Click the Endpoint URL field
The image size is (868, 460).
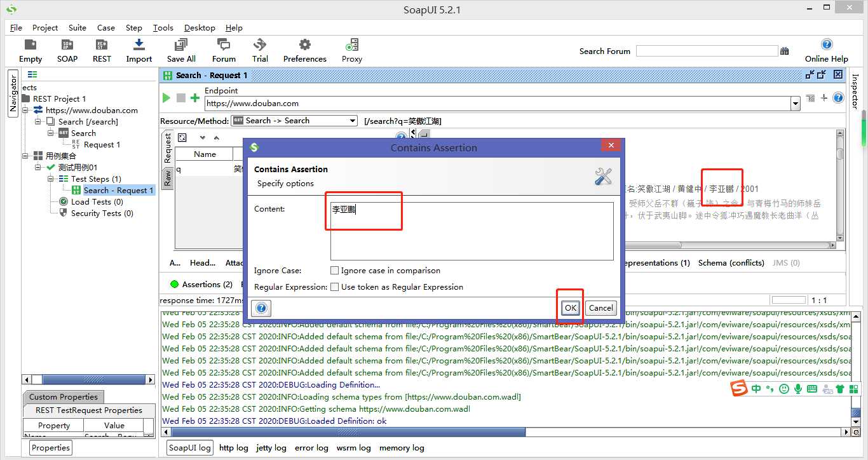pos(497,104)
